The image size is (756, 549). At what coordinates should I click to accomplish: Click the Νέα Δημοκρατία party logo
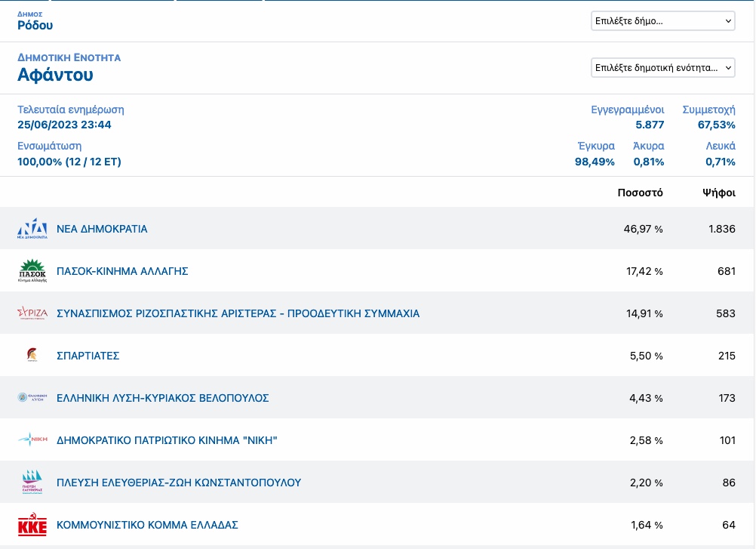point(32,229)
